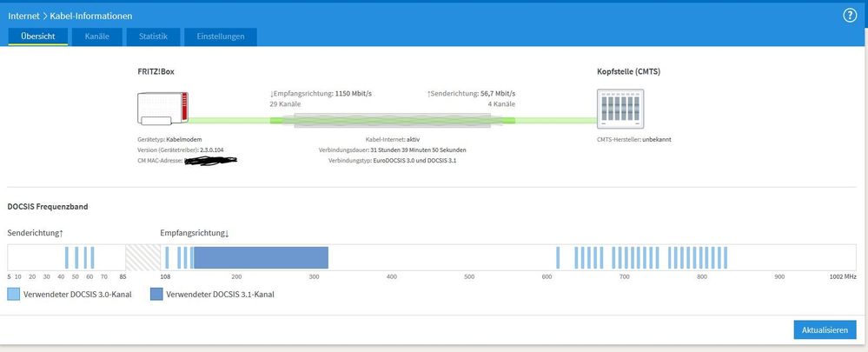The height and width of the screenshot is (352, 868).
Task: Click the Aktualisieren button
Action: [825, 330]
